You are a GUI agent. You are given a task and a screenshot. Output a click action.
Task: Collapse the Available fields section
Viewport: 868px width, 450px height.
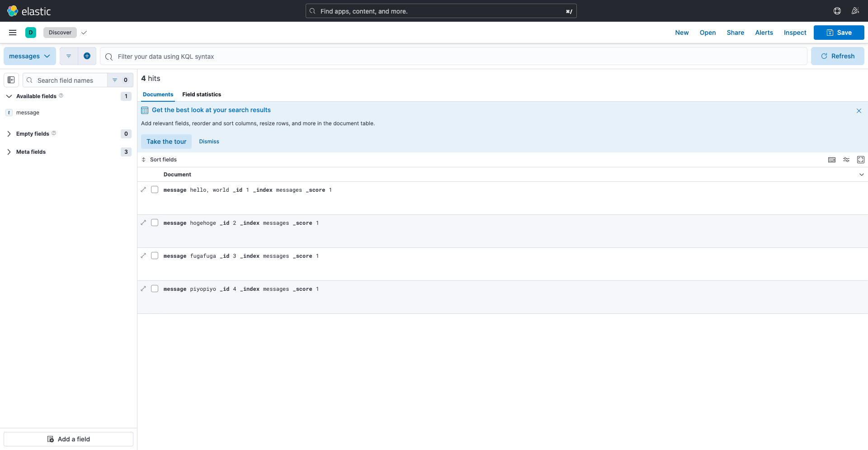9,96
